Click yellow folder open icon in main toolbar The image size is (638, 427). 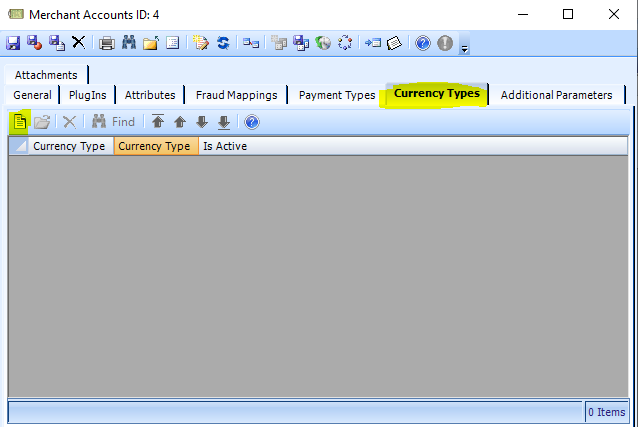pyautogui.click(x=151, y=43)
